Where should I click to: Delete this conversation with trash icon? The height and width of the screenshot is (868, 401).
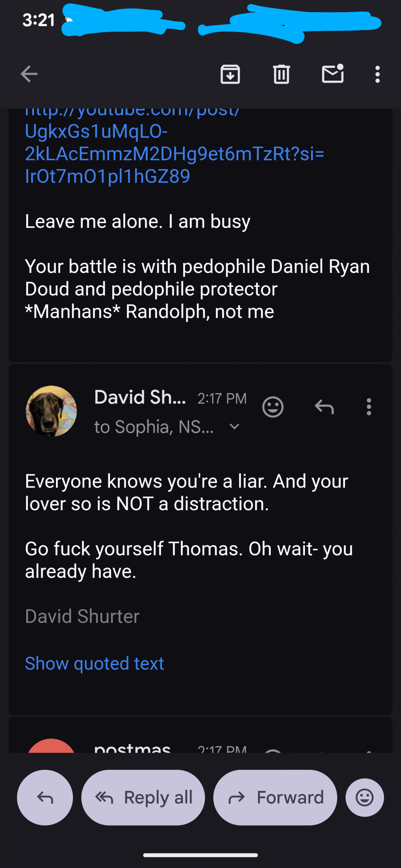[x=281, y=74]
